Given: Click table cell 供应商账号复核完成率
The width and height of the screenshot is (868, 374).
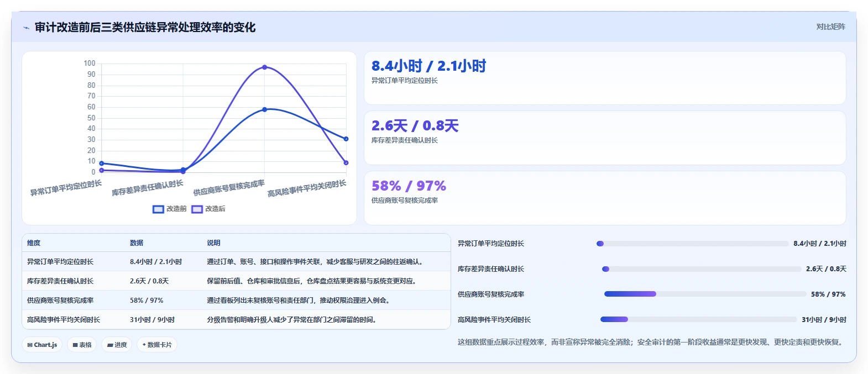Looking at the screenshot, I should coord(60,301).
